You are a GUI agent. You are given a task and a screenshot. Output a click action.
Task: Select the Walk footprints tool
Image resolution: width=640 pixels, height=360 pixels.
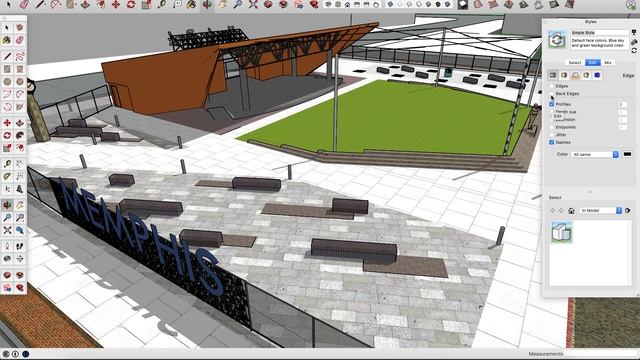[20, 246]
